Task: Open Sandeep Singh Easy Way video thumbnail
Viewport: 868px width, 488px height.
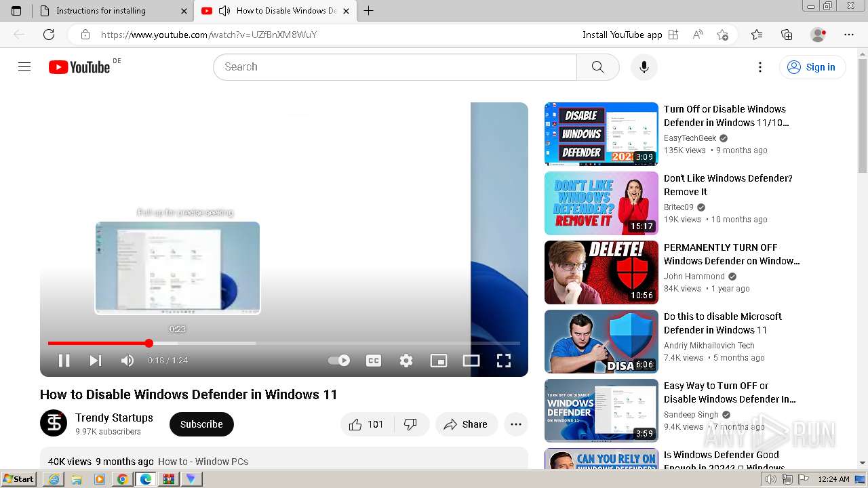Action: [601, 411]
